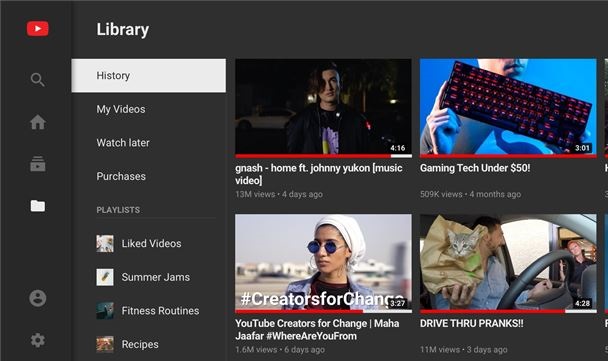The height and width of the screenshot is (361, 608).
Task: Play the Gaming Tech Under $50 thumbnail
Action: 508,107
